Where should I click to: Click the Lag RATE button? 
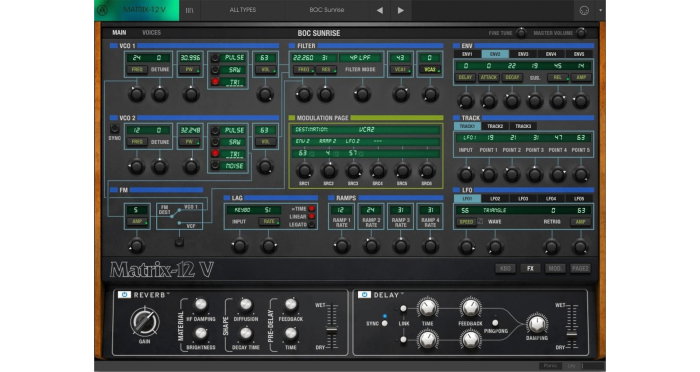(269, 222)
